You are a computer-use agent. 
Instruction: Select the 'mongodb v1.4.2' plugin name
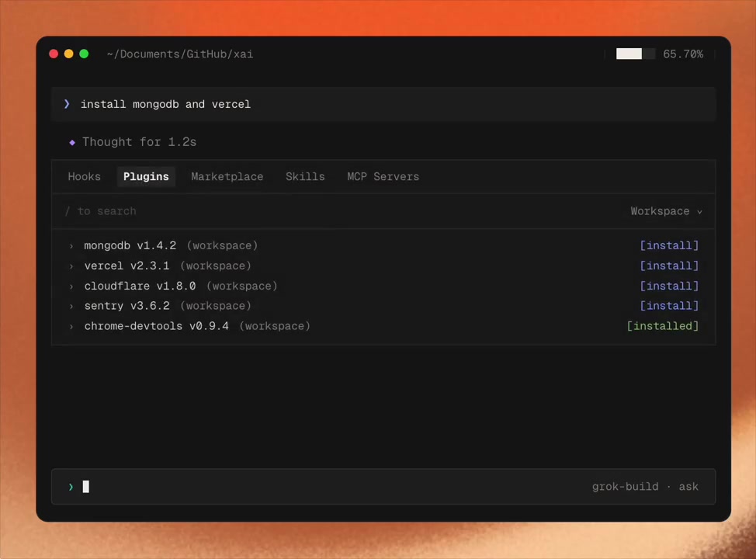pyautogui.click(x=130, y=245)
